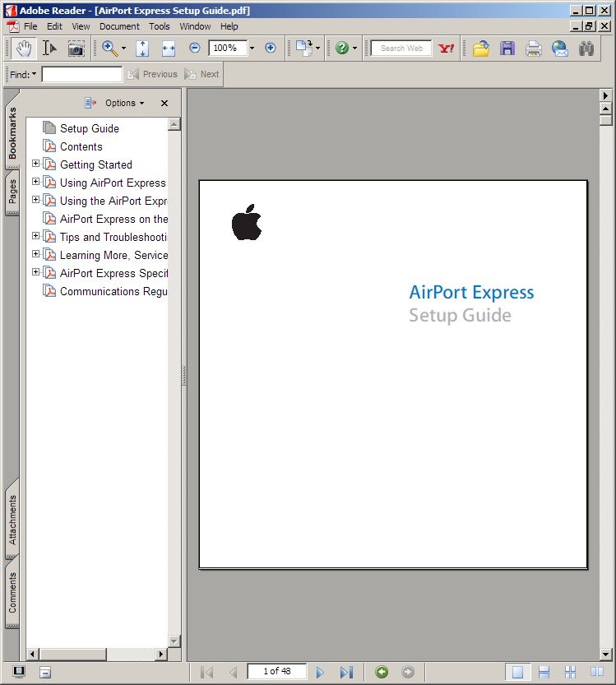The image size is (616, 685).
Task: Go to the next page
Action: [x=320, y=672]
